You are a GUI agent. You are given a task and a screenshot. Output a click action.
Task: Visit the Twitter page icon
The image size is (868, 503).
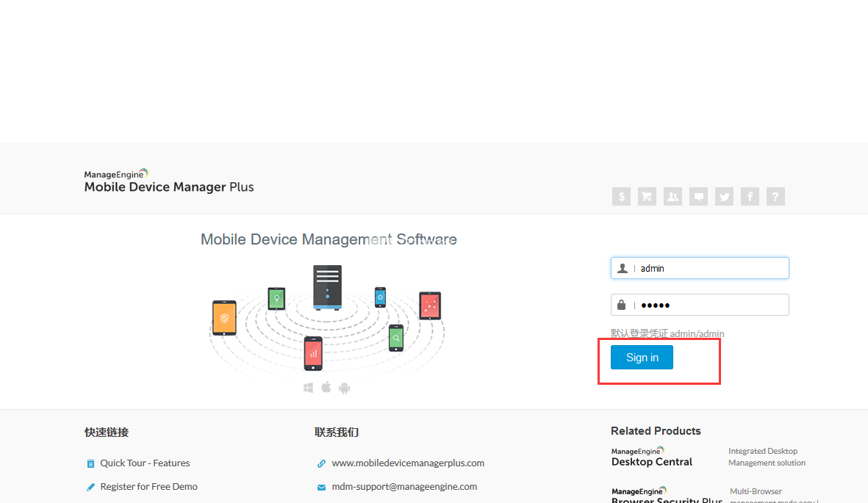(724, 197)
